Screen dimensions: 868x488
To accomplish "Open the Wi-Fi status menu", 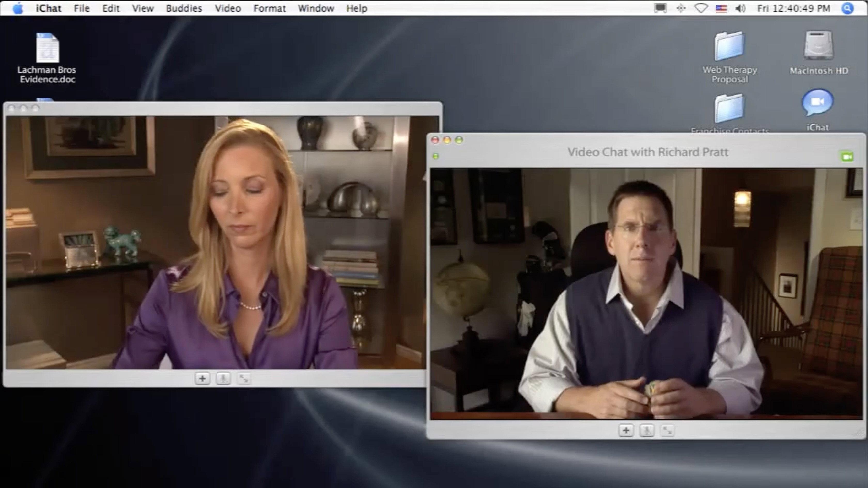I will click(x=701, y=8).
